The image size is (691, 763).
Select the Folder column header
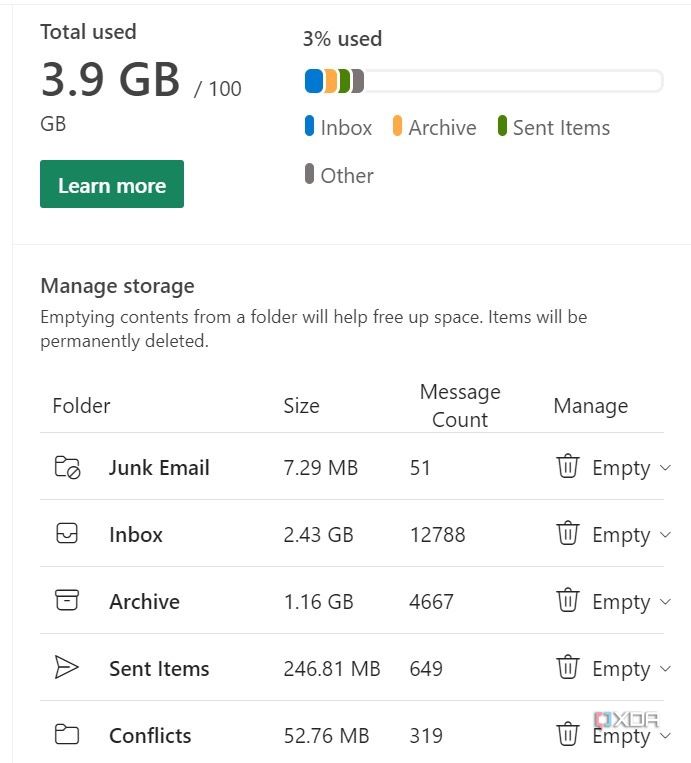81,406
